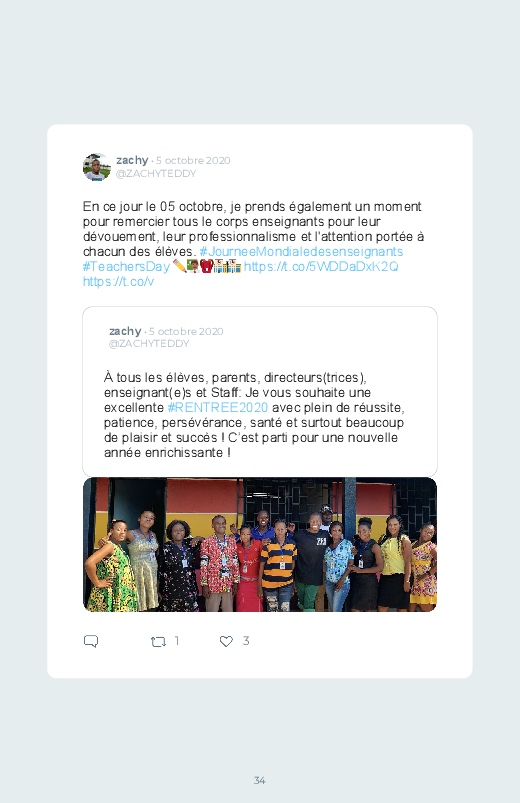520x803 pixels.
Task: Open the group photo of teachers
Action: tap(260, 544)
